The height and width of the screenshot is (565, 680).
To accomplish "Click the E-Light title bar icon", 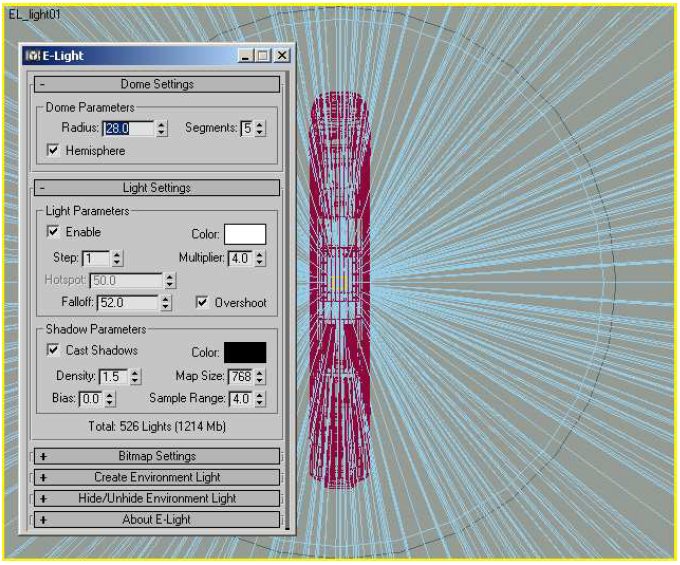I will [x=32, y=56].
